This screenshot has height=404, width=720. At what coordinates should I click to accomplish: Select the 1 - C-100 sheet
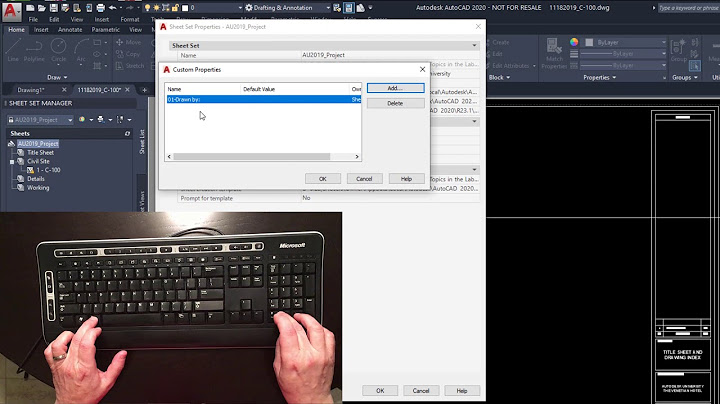[x=48, y=170]
